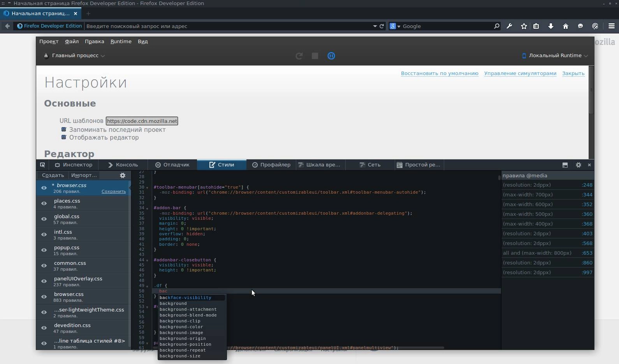Open the Runtime menu
The height and width of the screenshot is (364, 619).
(121, 41)
